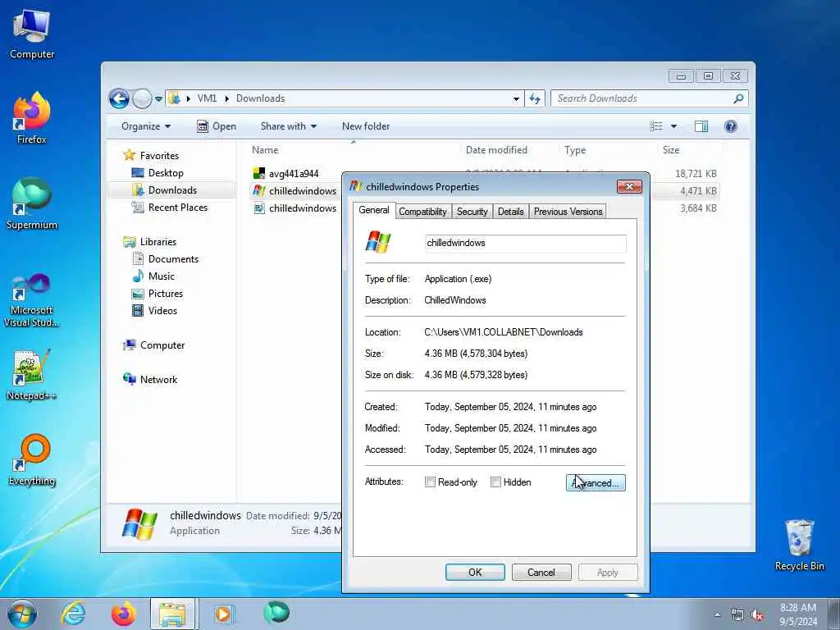Viewport: 840px width, 630px height.
Task: Click the Windows Explorer taskbar button
Action: (174, 614)
